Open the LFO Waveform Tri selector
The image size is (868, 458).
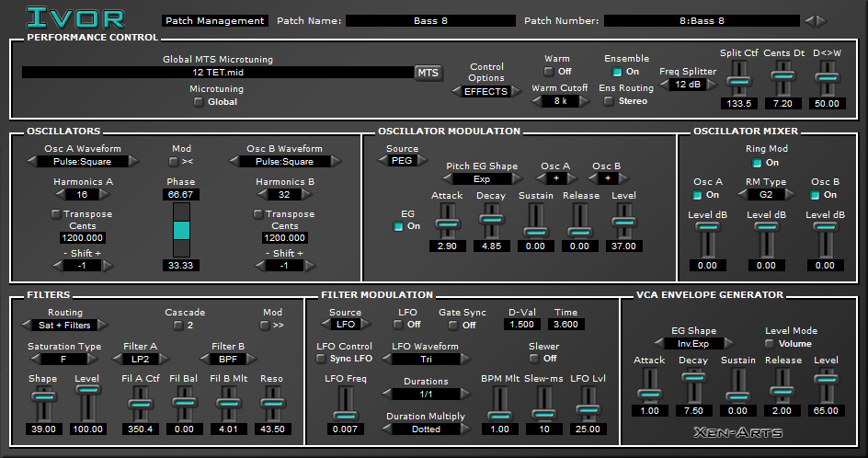[426, 360]
